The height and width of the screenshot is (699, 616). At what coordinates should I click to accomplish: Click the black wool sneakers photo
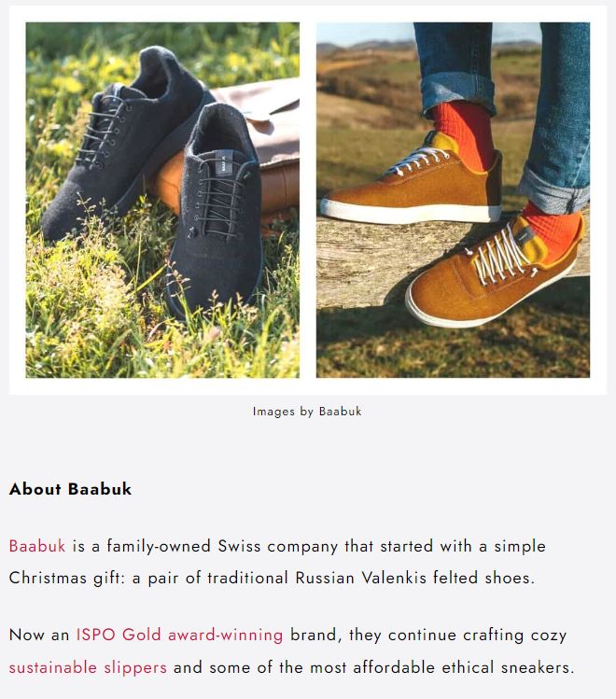162,200
